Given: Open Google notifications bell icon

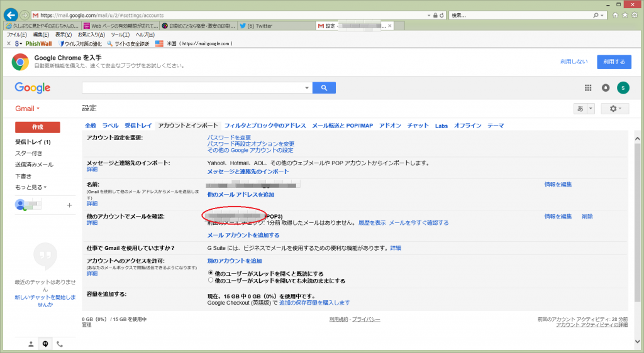Looking at the screenshot, I should [x=606, y=88].
